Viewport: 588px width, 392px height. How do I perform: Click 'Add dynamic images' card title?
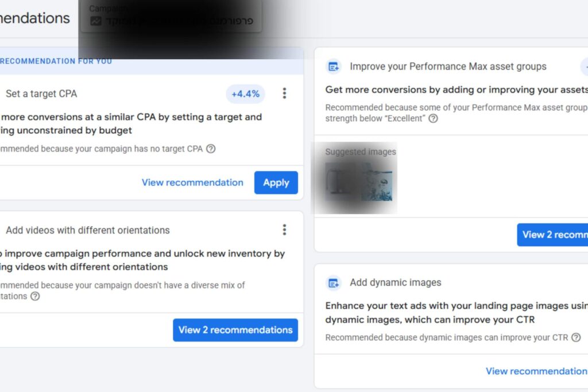click(x=396, y=282)
